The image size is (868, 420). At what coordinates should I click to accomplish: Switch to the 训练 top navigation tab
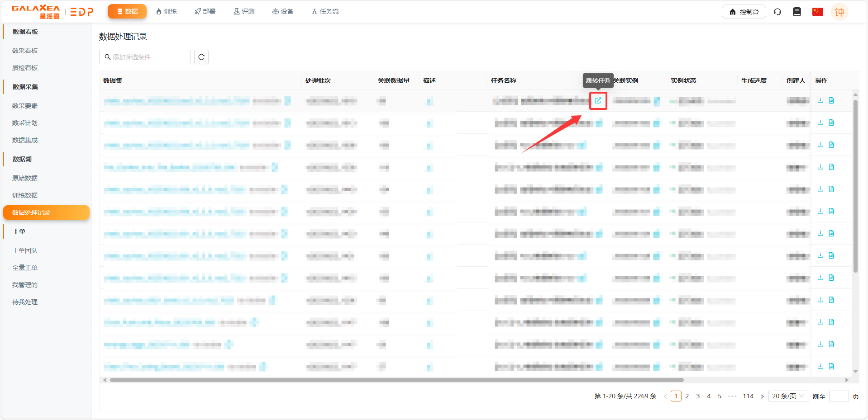coord(166,11)
